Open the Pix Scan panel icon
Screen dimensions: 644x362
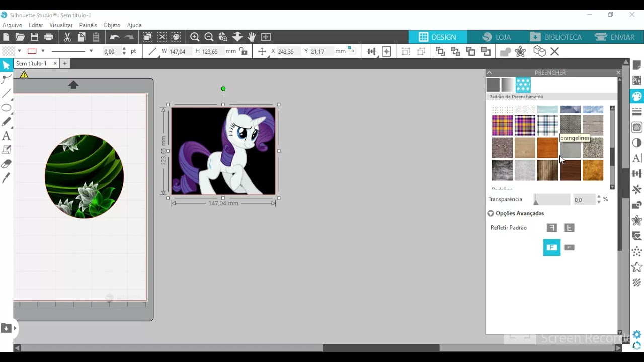[x=637, y=80]
